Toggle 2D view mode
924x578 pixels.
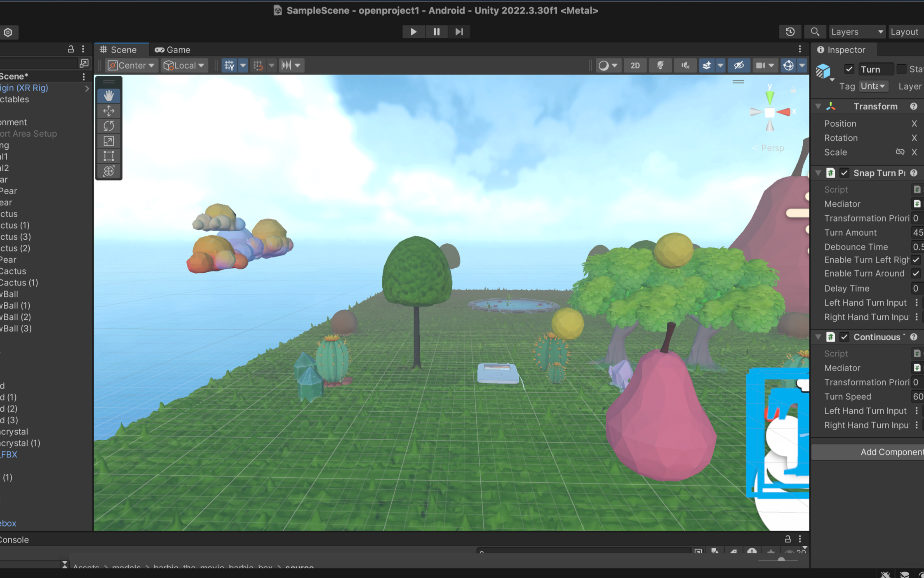pyautogui.click(x=635, y=65)
